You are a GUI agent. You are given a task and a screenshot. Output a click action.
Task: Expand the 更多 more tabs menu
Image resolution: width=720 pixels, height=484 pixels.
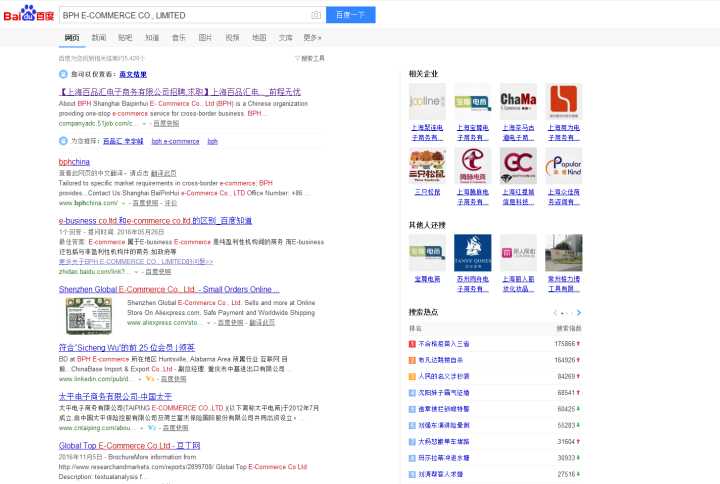click(x=312, y=37)
